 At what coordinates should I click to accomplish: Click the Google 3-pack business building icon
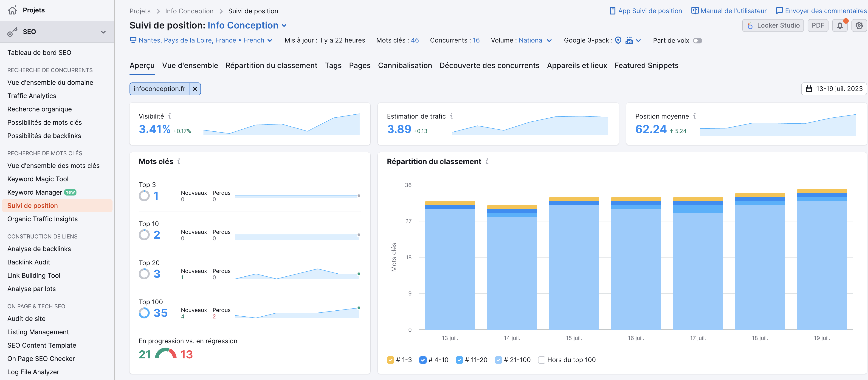pos(629,40)
